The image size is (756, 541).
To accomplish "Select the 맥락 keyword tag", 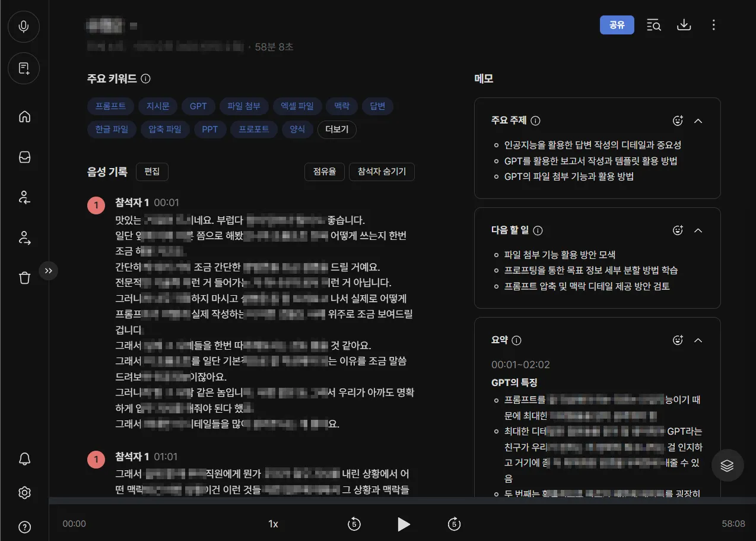I will coord(342,106).
